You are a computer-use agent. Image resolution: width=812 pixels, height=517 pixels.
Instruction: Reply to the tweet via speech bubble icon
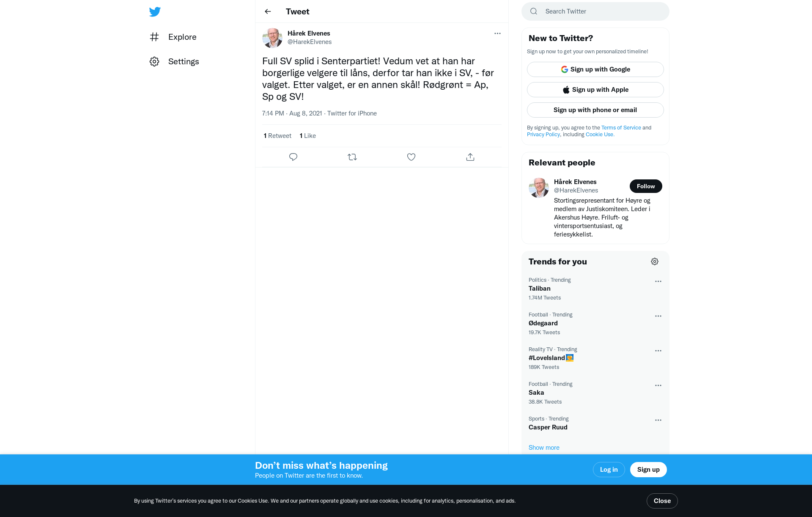click(x=293, y=157)
